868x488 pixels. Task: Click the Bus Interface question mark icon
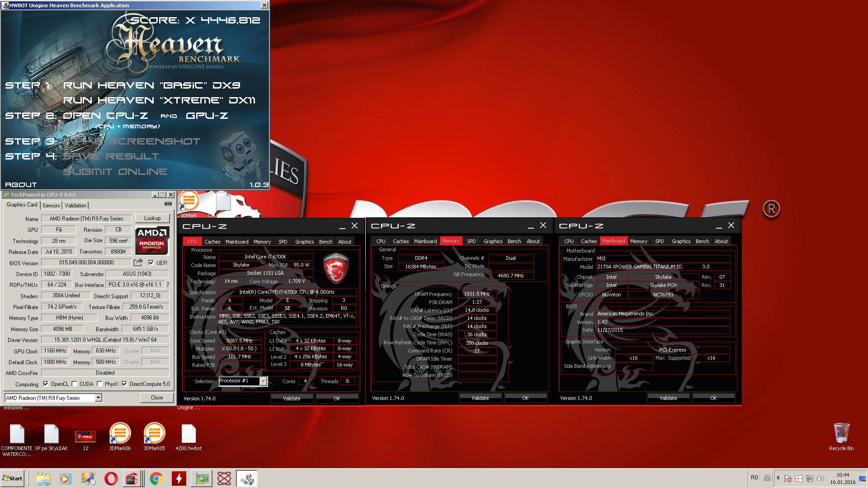(x=168, y=285)
